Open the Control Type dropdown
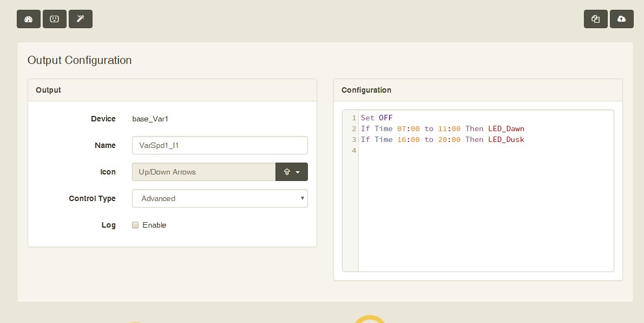Viewport: 644px width, 323px height. click(220, 198)
